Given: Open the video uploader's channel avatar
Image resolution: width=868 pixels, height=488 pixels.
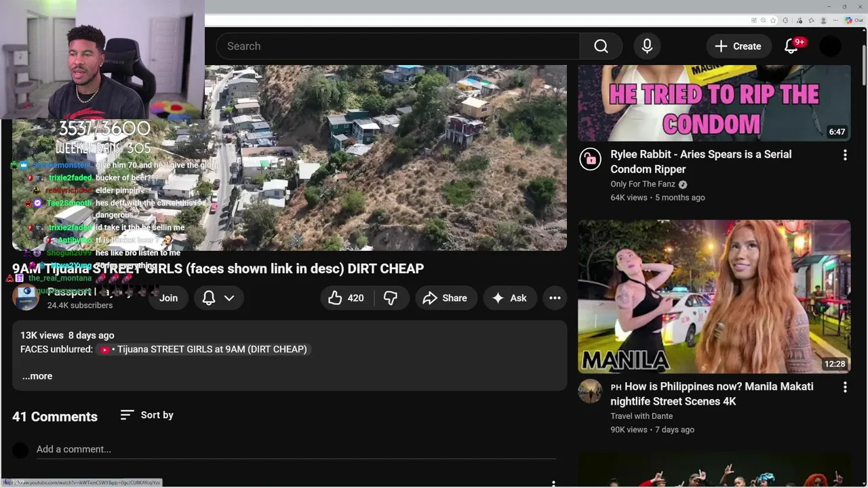Looking at the screenshot, I should pyautogui.click(x=26, y=298).
